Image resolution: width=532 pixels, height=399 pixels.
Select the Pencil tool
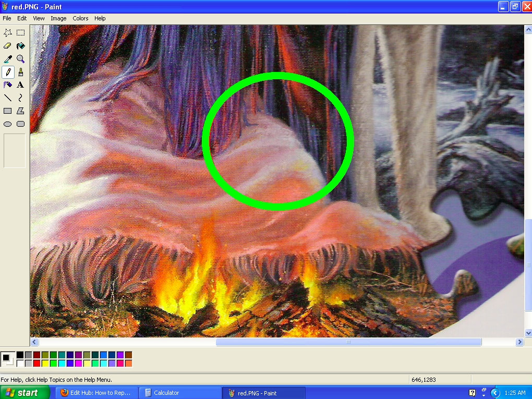point(8,72)
